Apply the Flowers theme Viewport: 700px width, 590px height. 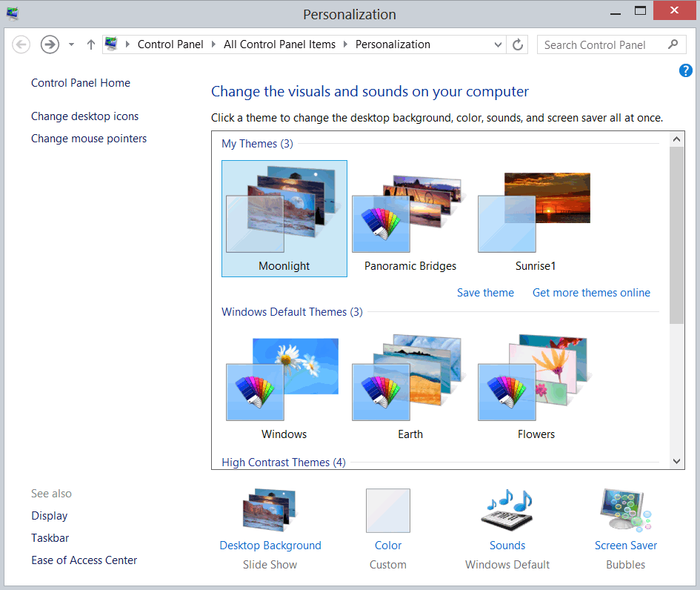tap(536, 386)
